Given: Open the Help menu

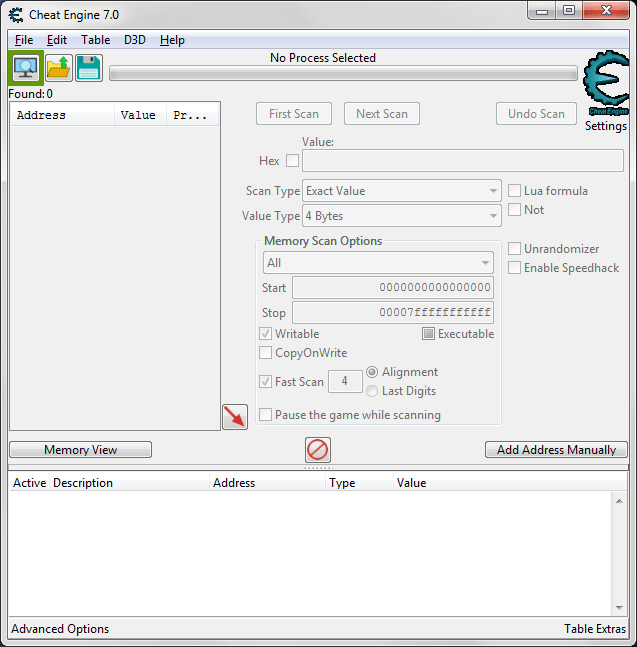Looking at the screenshot, I should tap(172, 40).
